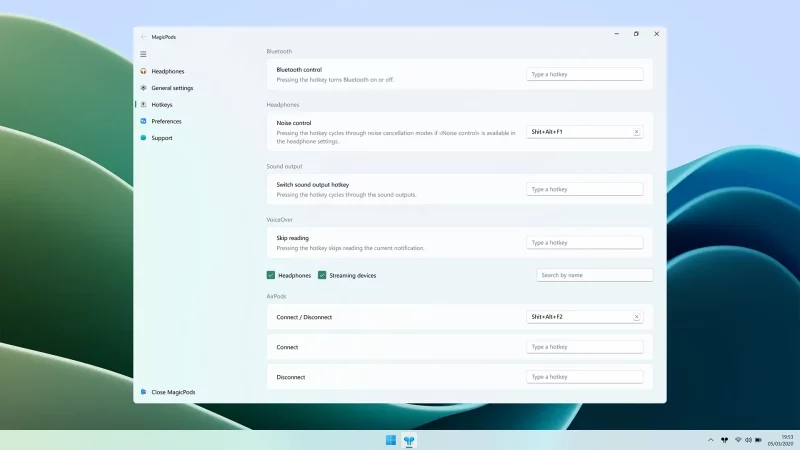Expand the hidden system tray icons chevron
The height and width of the screenshot is (450, 800).
[710, 440]
